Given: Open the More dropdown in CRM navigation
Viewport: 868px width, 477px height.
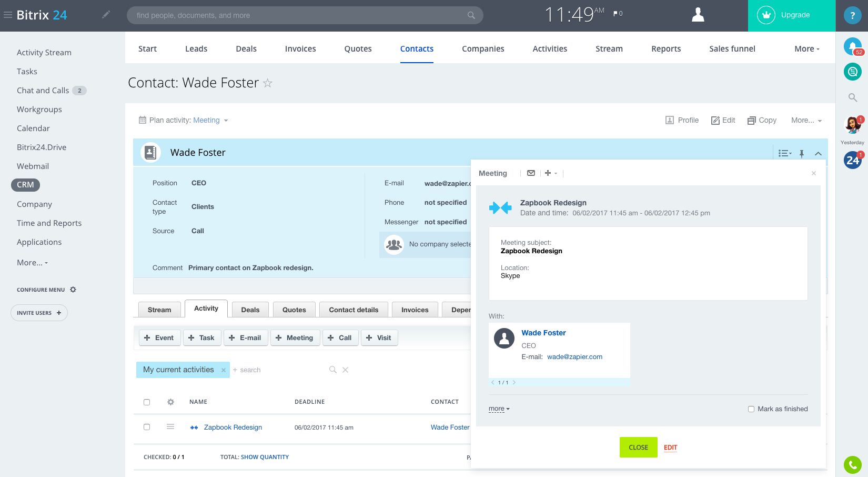Looking at the screenshot, I should [806, 49].
